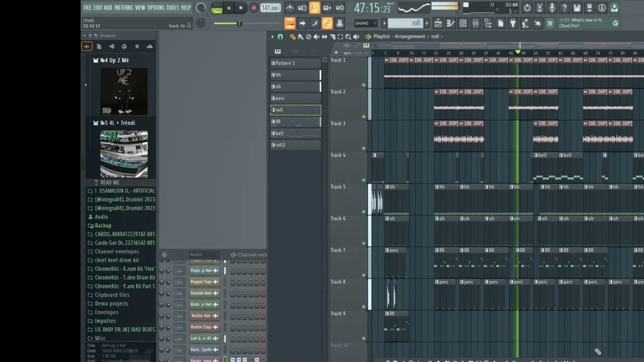Toggle the multilink to controllers link icon
The height and width of the screenshot is (362, 644).
327,23
